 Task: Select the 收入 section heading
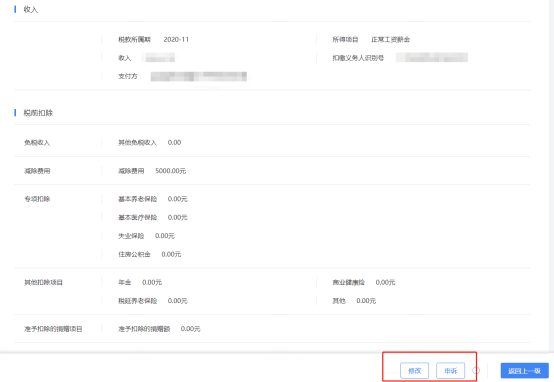(x=31, y=10)
